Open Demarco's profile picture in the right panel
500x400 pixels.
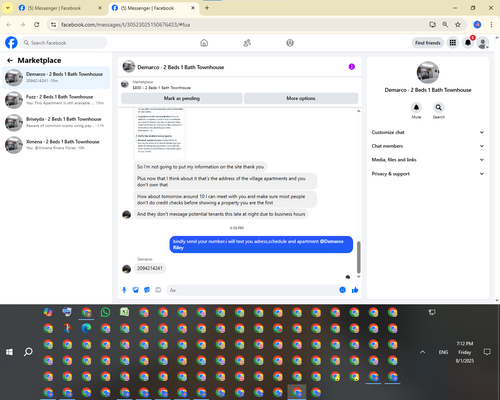tap(428, 72)
